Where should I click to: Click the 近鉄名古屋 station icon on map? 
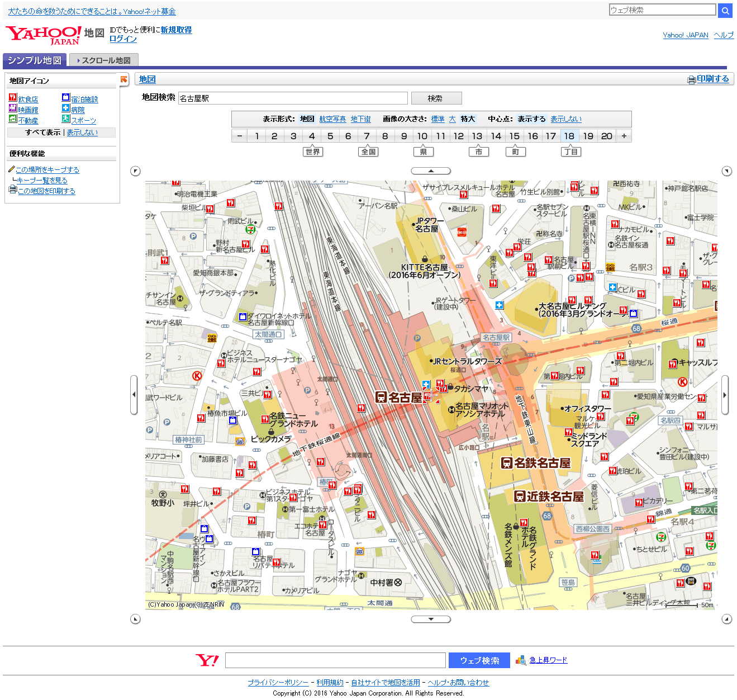click(519, 496)
